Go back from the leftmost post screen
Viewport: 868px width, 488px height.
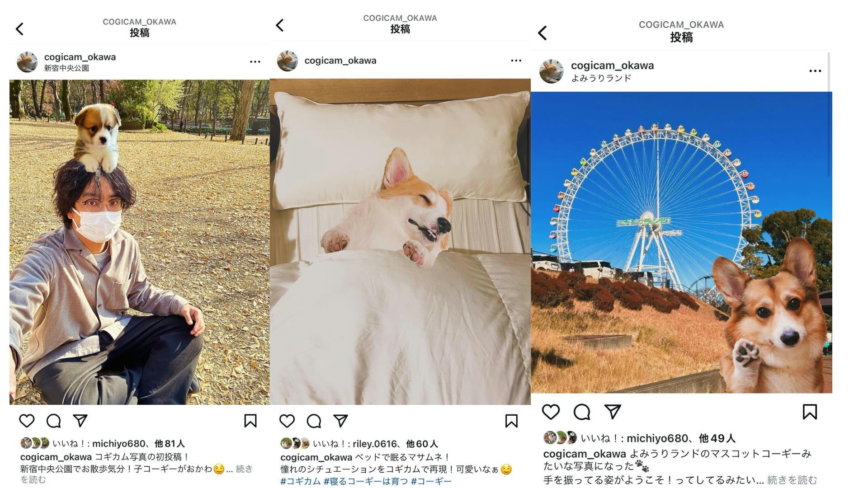[19, 29]
